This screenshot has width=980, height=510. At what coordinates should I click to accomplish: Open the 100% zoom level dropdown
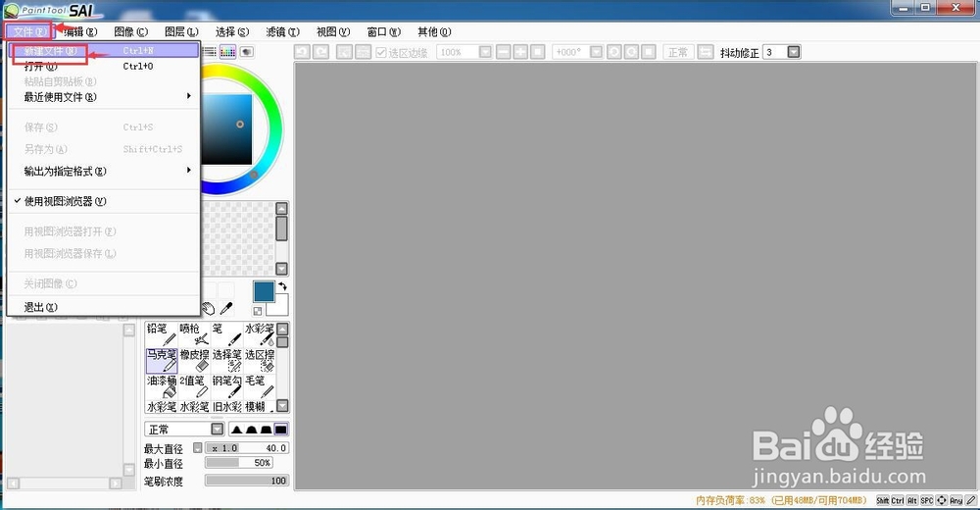coord(485,52)
